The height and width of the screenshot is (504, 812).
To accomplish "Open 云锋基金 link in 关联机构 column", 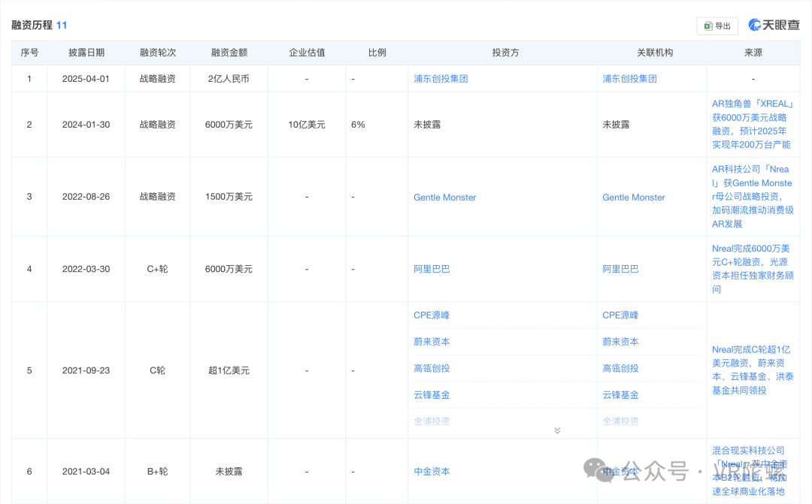I will (x=620, y=395).
